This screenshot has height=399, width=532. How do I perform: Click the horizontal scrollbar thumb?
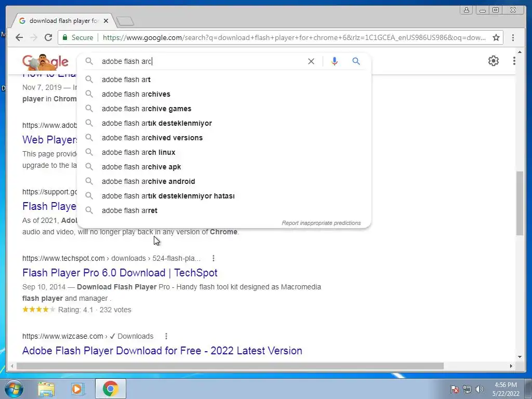[230, 366]
